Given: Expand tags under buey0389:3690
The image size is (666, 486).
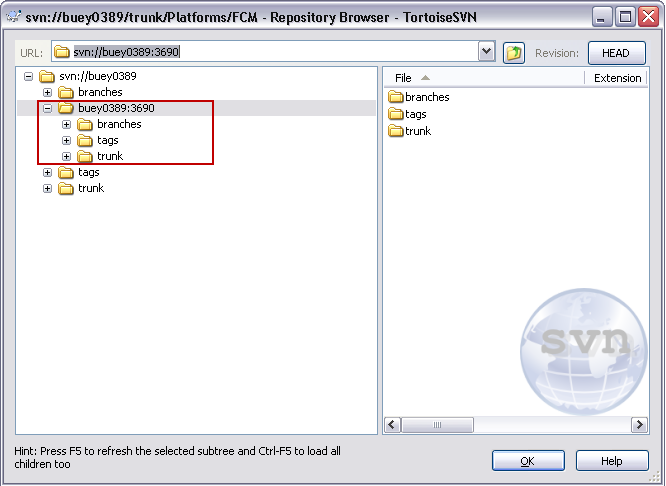Looking at the screenshot, I should click(66, 140).
